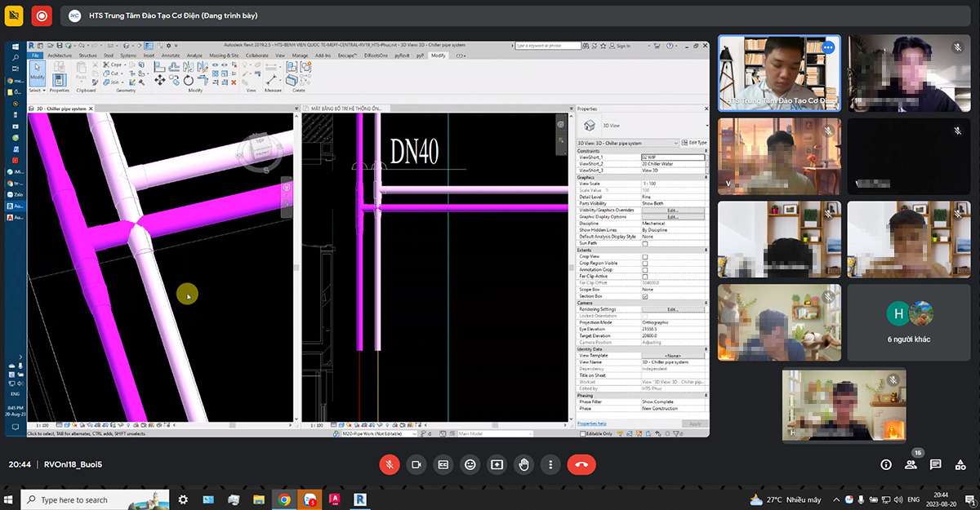980x510 pixels.
Task: Click the 6 người khác participants tile
Action: click(909, 322)
